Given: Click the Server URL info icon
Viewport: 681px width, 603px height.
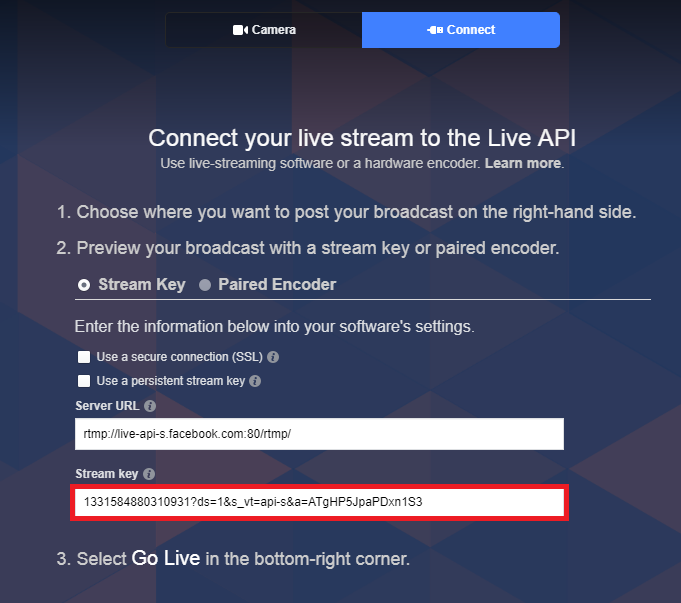Looking at the screenshot, I should [x=150, y=406].
